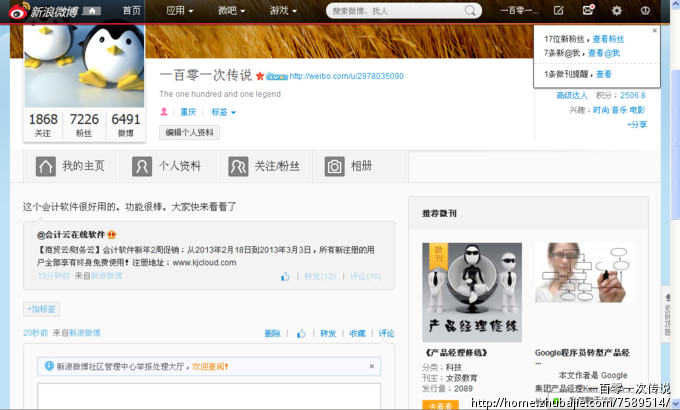This screenshot has height=410, width=680.
Task: Click 转发 under own post
Action: [328, 333]
